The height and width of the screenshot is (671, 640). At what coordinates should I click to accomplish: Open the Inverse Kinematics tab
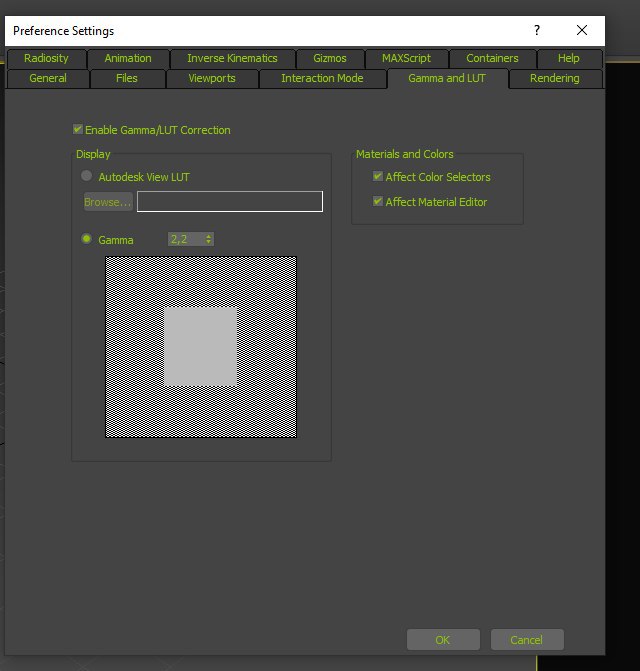point(232,58)
